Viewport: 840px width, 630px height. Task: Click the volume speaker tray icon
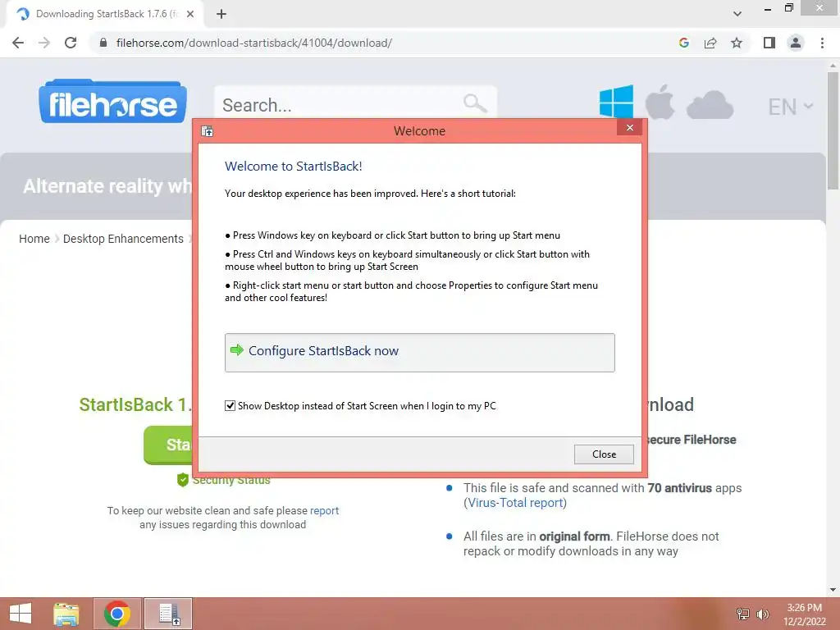(762, 614)
